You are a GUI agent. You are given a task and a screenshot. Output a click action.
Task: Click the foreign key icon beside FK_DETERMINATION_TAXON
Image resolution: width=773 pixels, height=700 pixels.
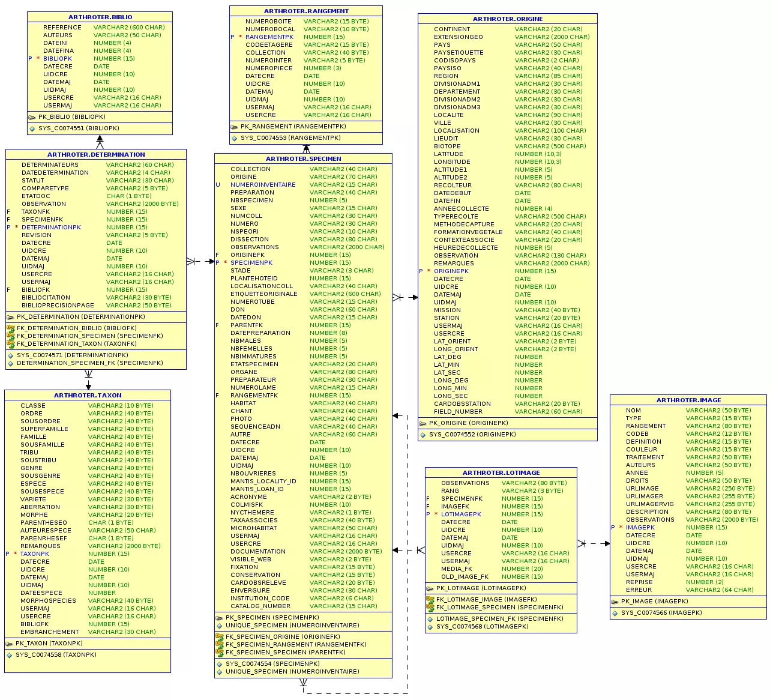pyautogui.click(x=11, y=344)
